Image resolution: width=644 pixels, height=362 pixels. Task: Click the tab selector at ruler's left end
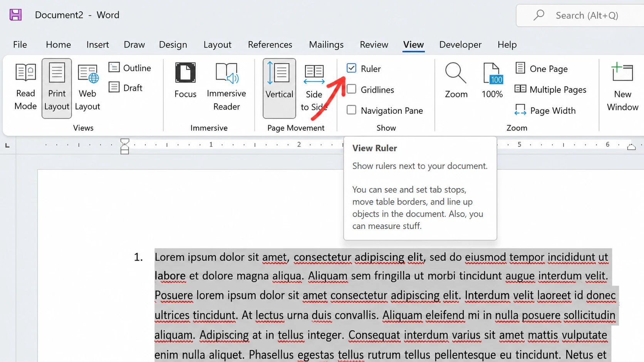pos(7,145)
